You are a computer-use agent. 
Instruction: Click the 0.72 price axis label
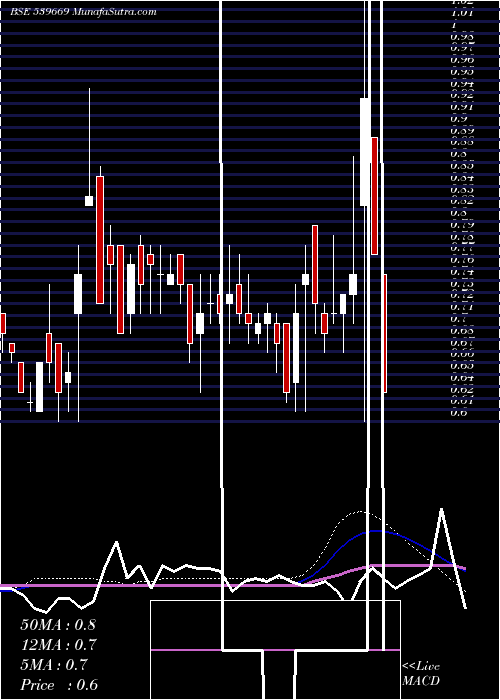(x=462, y=296)
